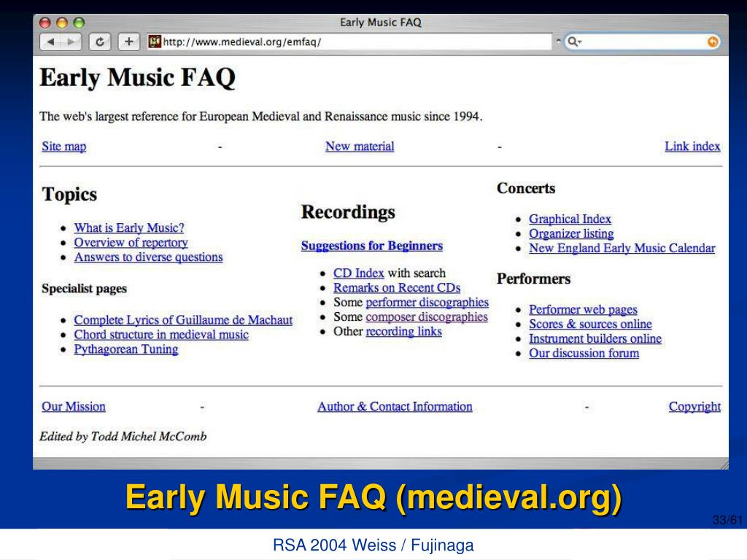Open Suggestions for Beginners link
This screenshot has height=560, width=747.
[372, 246]
